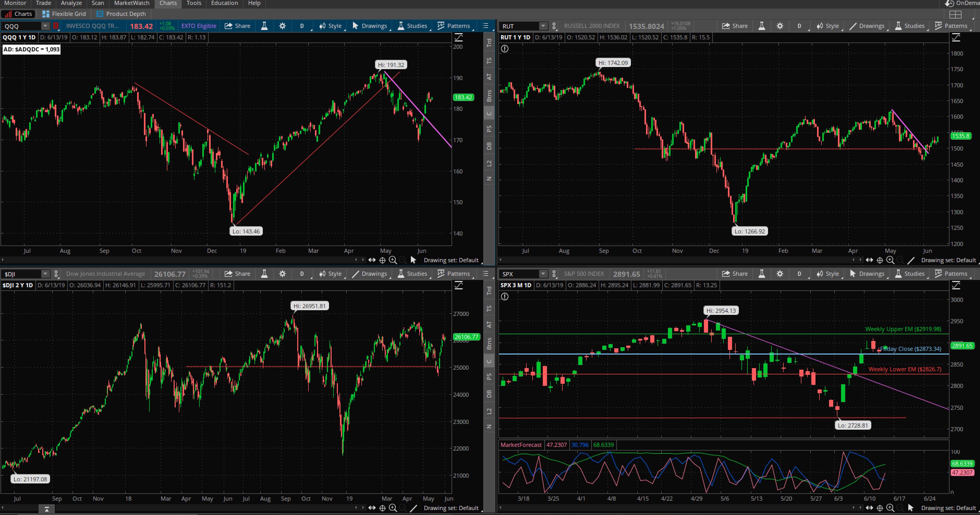
Task: Open the chart grid layout selector
Action: 955,14
